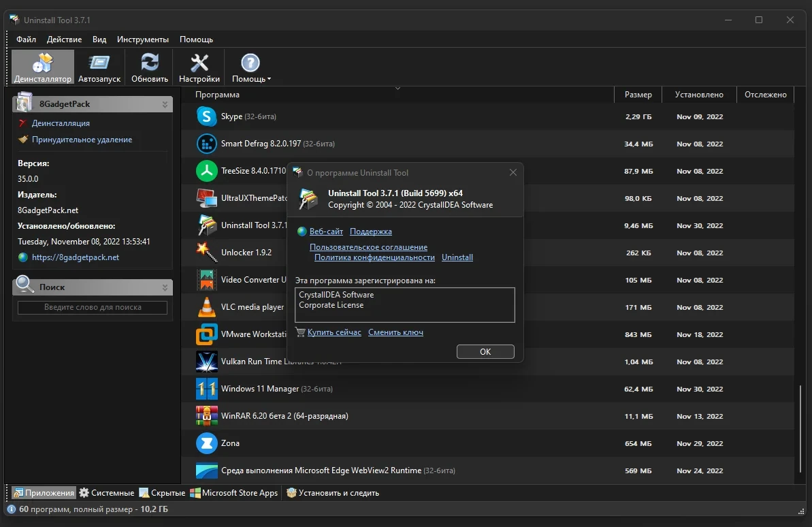Select the Microsoft Edge WebView2 Runtime icon
The width and height of the screenshot is (812, 527).
207,470
